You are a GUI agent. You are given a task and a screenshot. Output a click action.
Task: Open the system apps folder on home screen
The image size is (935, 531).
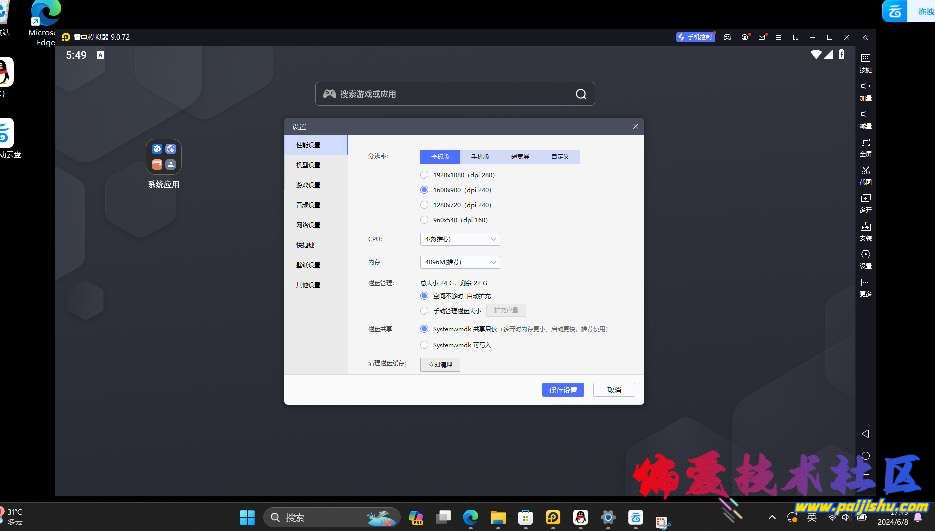pos(164,157)
